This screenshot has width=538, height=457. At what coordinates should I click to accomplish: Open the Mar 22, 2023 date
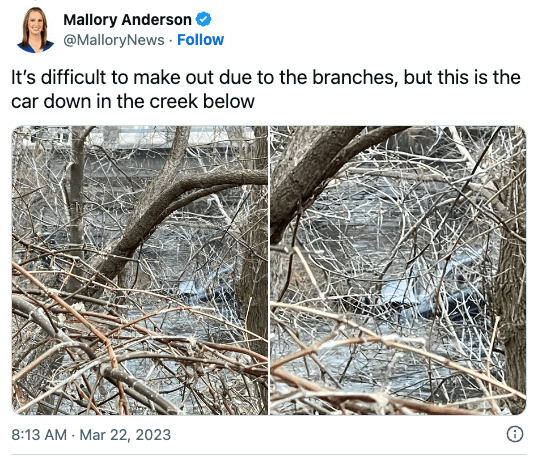click(125, 435)
